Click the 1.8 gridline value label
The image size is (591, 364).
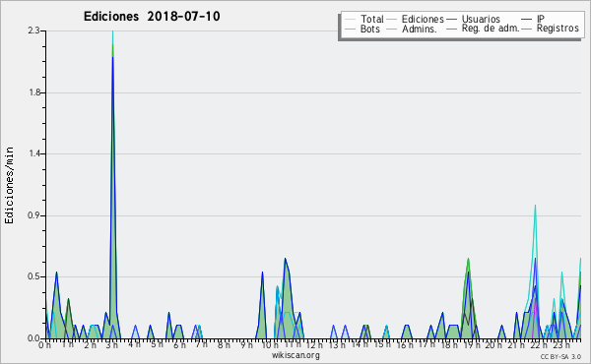[34, 92]
